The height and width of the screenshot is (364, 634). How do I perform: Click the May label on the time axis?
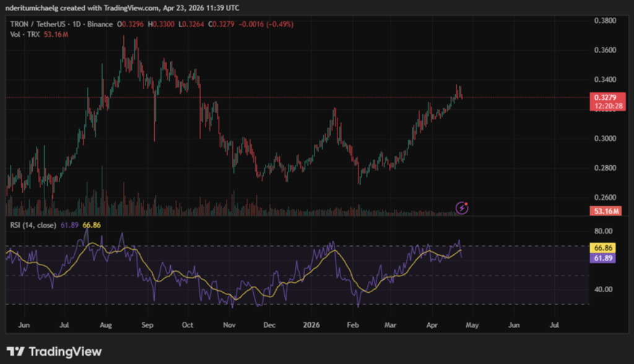tap(473, 324)
